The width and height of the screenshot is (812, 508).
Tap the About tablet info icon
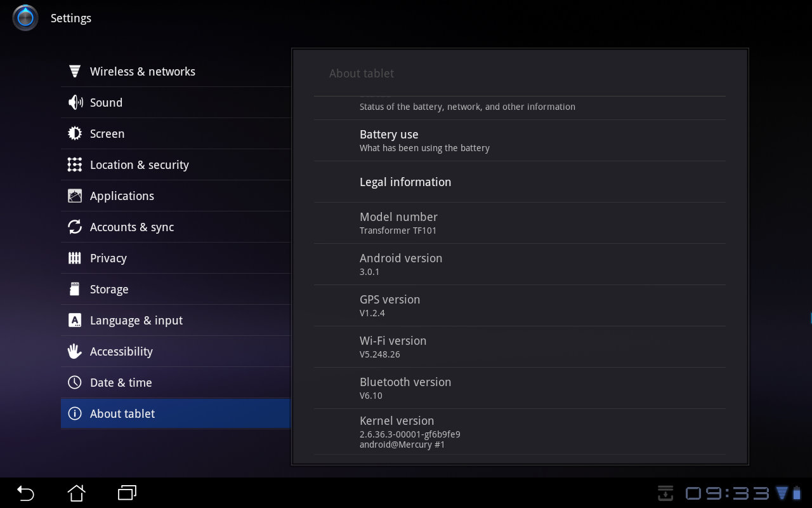click(x=75, y=413)
